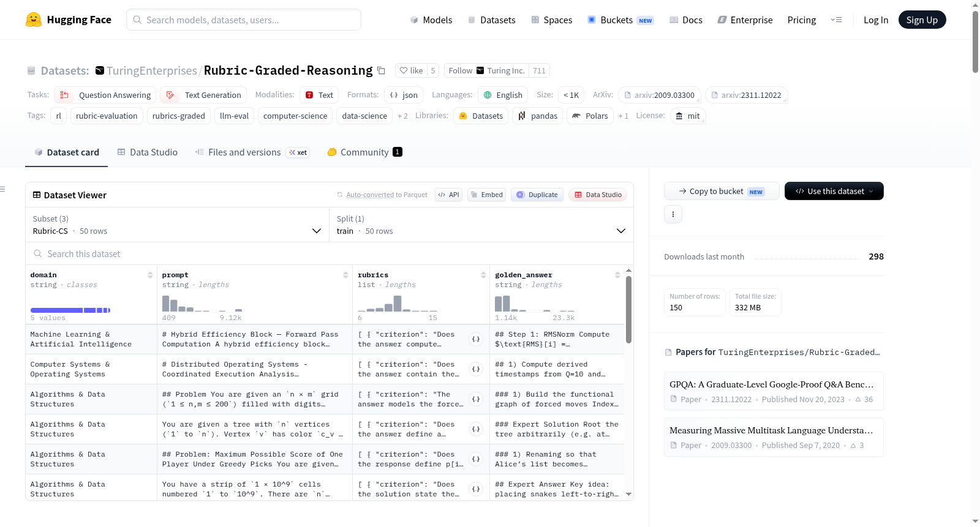
Task: Switch to the Data Studio tab
Action: 148,152
